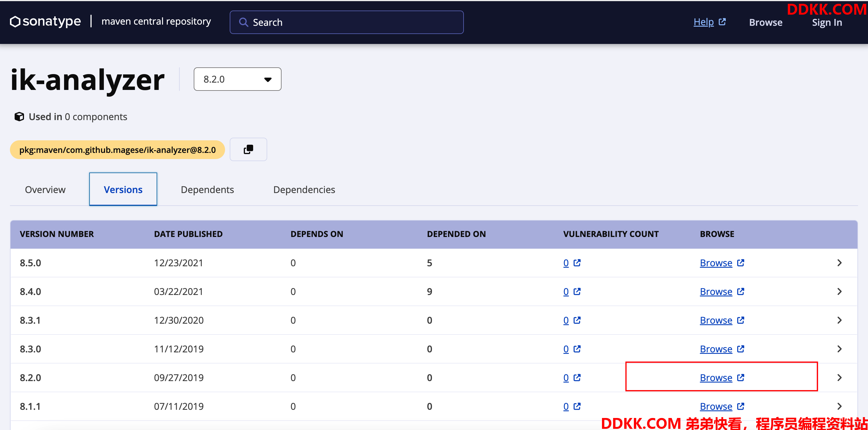Click date 12/23/2021 cell
This screenshot has width=868, height=430.
click(x=179, y=263)
